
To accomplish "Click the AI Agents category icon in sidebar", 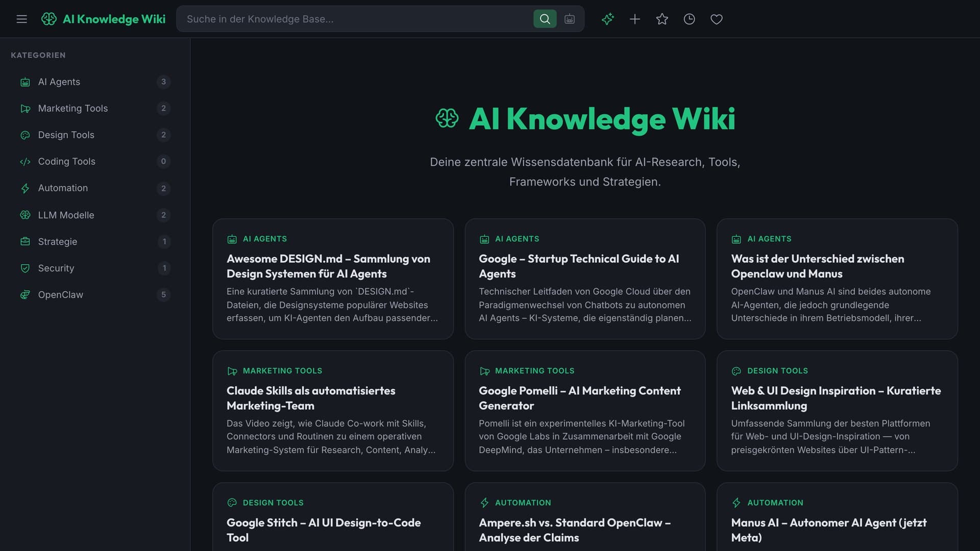I will [x=25, y=82].
